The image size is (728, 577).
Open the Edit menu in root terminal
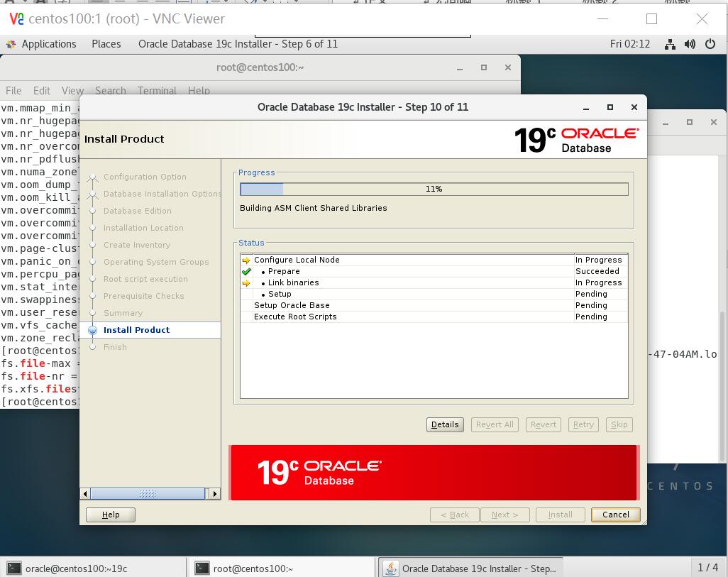tap(42, 91)
